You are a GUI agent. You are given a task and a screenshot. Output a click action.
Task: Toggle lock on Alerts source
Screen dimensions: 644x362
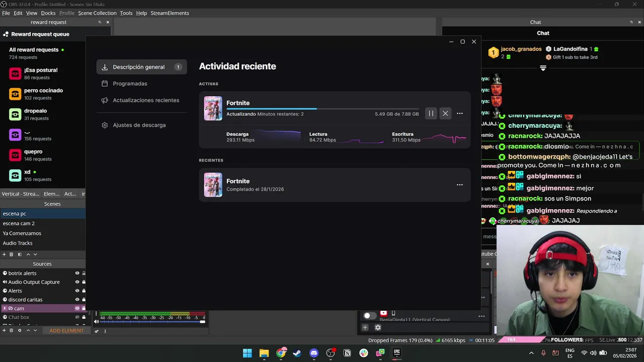tap(84, 291)
